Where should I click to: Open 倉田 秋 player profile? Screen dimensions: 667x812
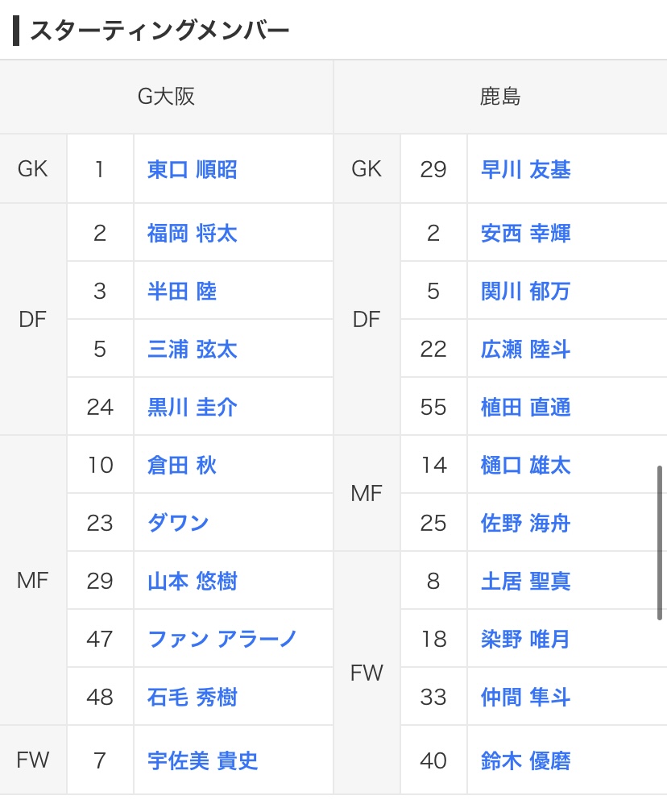tap(182, 465)
